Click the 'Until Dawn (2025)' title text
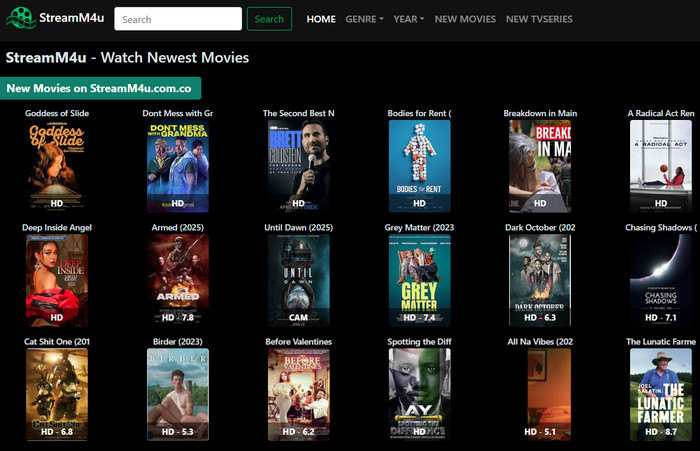 299,228
